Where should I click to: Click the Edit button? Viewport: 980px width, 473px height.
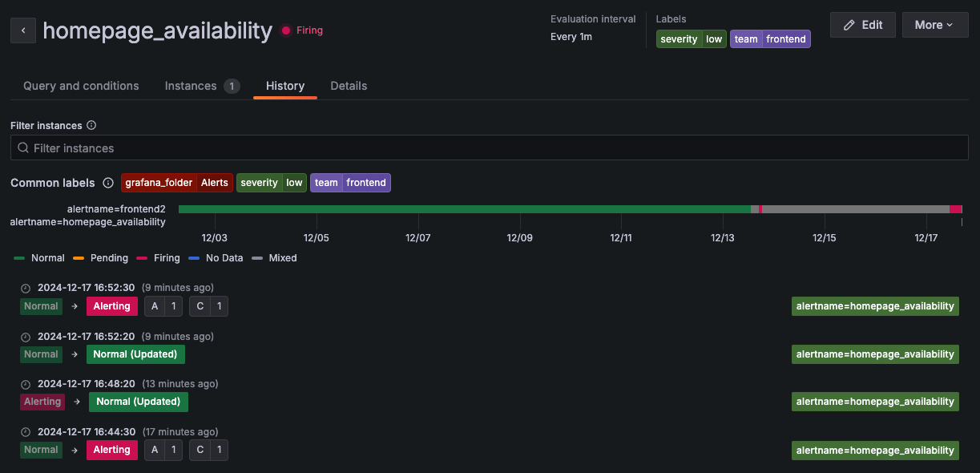[862, 25]
